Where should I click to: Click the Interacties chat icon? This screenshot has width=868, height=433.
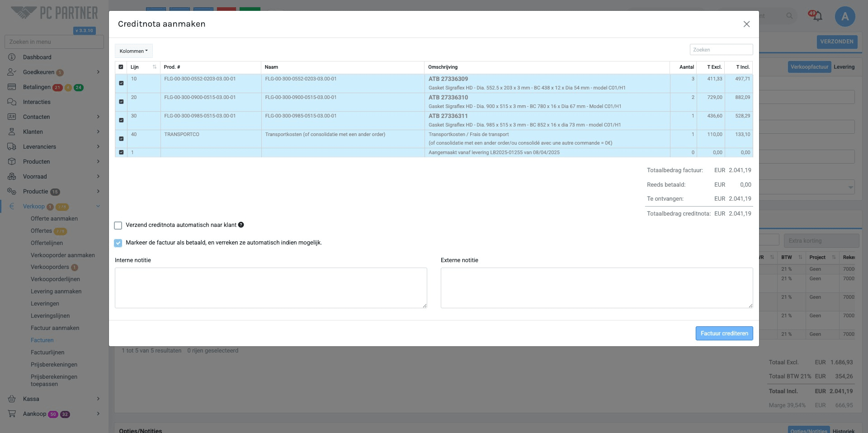point(12,102)
